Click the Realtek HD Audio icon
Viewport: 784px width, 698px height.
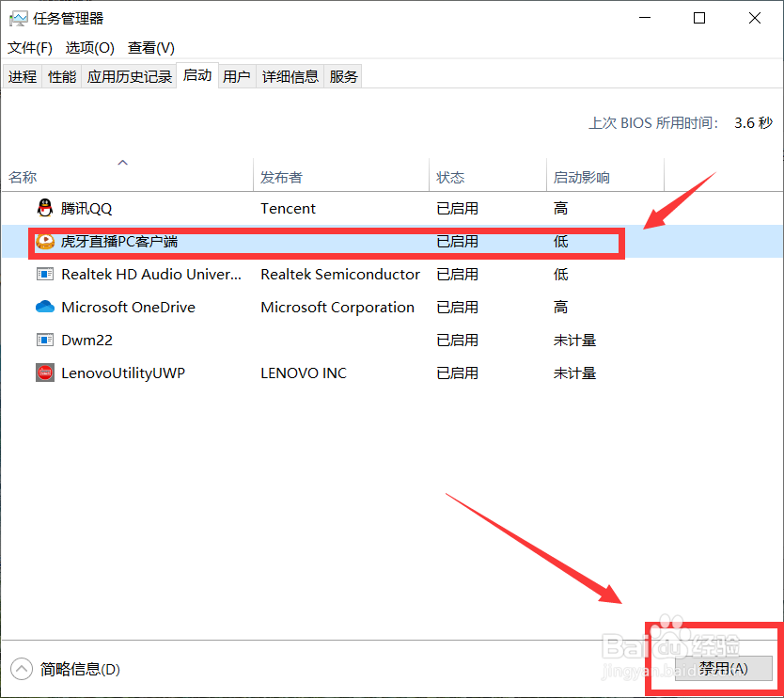[45, 274]
